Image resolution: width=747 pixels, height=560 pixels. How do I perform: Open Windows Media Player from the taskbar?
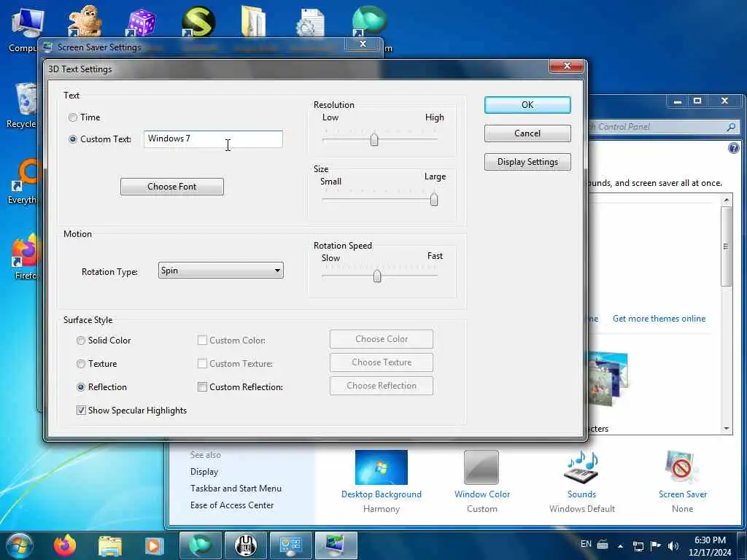tap(154, 545)
